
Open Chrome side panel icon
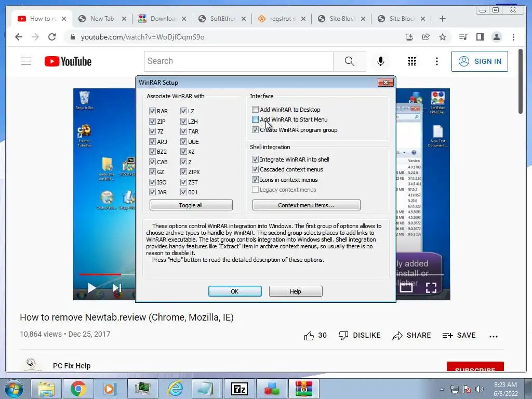pyautogui.click(x=480, y=37)
